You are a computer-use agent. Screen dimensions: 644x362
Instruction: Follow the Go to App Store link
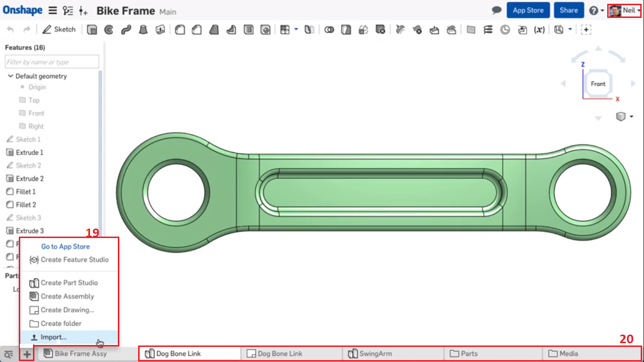66,246
